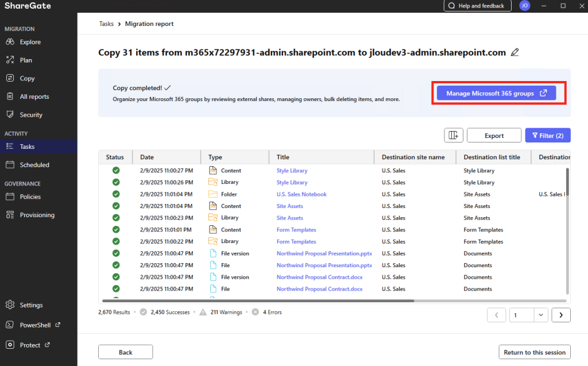Click the folder icon of U.S. Sales Notebook row

(213, 194)
